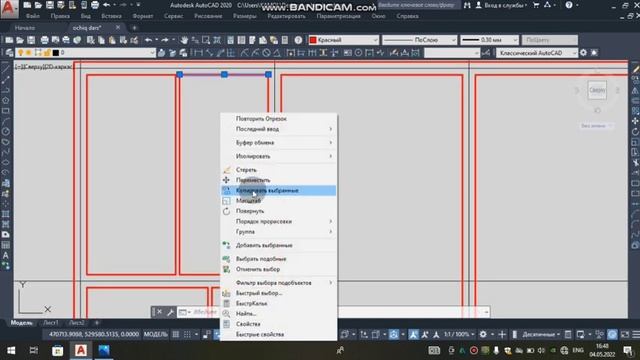
Task: Open the color dropdown showing Красный
Action: 344,40
